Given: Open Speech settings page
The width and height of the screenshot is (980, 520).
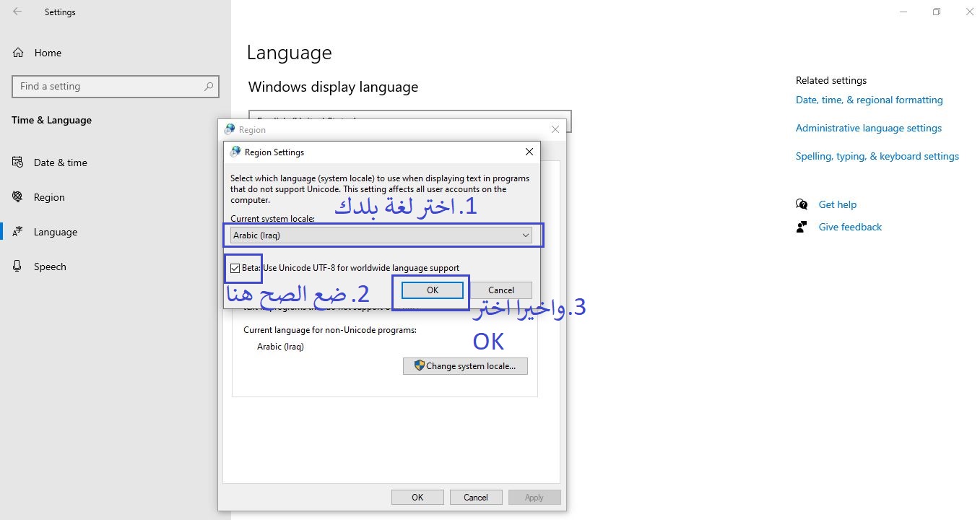Looking at the screenshot, I should [50, 266].
